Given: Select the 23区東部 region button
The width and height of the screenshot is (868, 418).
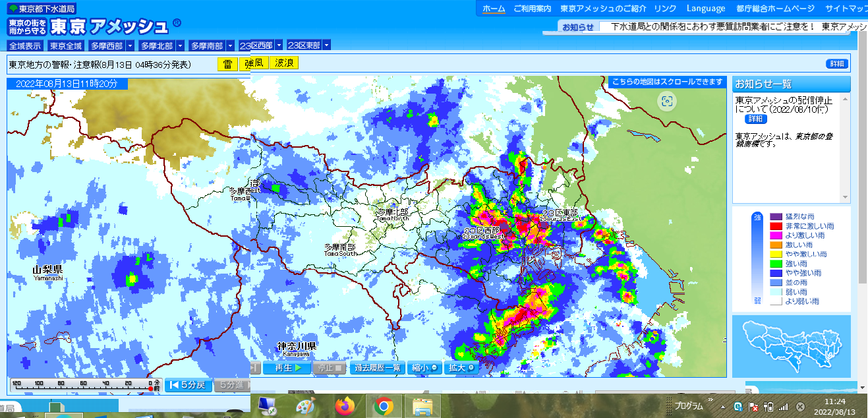Looking at the screenshot, I should 304,45.
